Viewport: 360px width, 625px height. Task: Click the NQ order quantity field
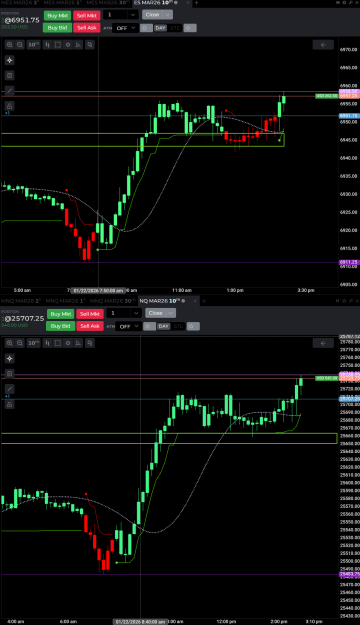pos(119,313)
